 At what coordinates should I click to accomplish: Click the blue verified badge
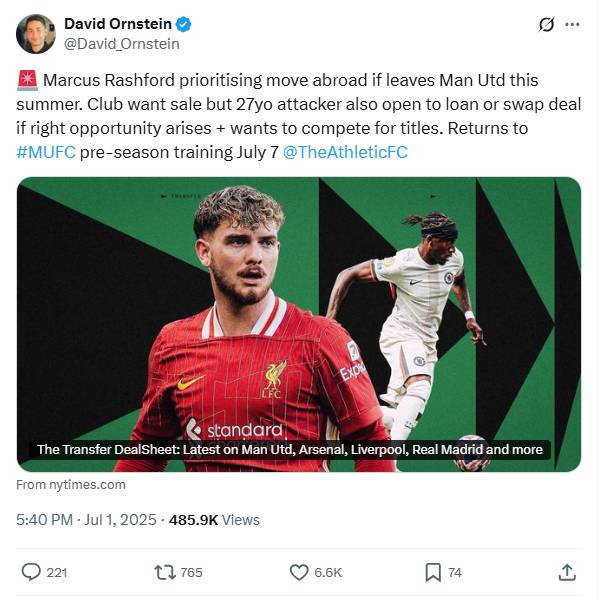(183, 24)
